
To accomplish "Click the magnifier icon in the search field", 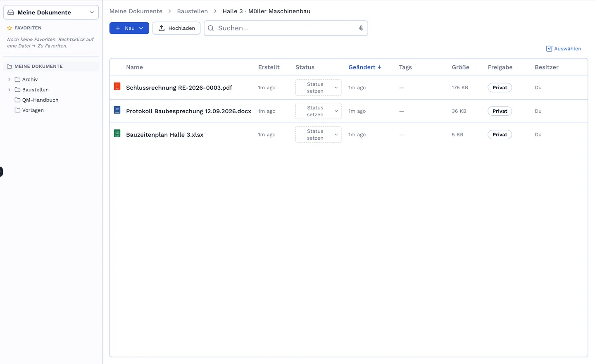I will [211, 28].
